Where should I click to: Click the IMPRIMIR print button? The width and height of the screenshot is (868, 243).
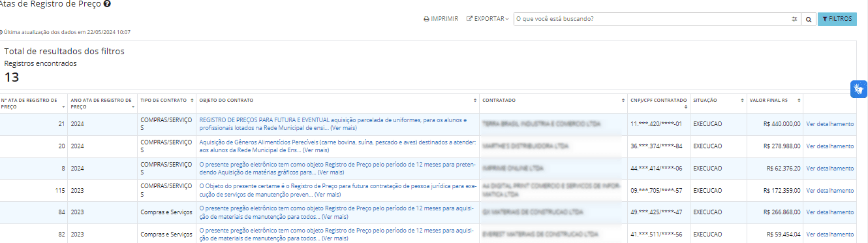click(441, 19)
